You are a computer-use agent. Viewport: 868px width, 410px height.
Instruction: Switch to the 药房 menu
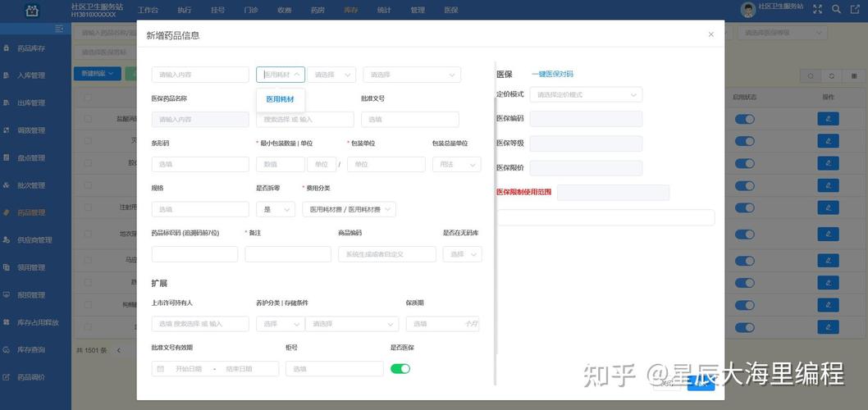point(318,10)
